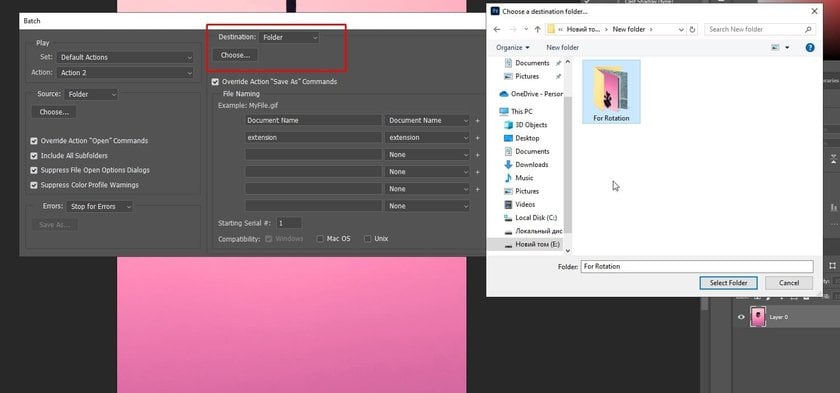Screen dimensions: 840x393
Task: Go up one folder level
Action: 537,29
